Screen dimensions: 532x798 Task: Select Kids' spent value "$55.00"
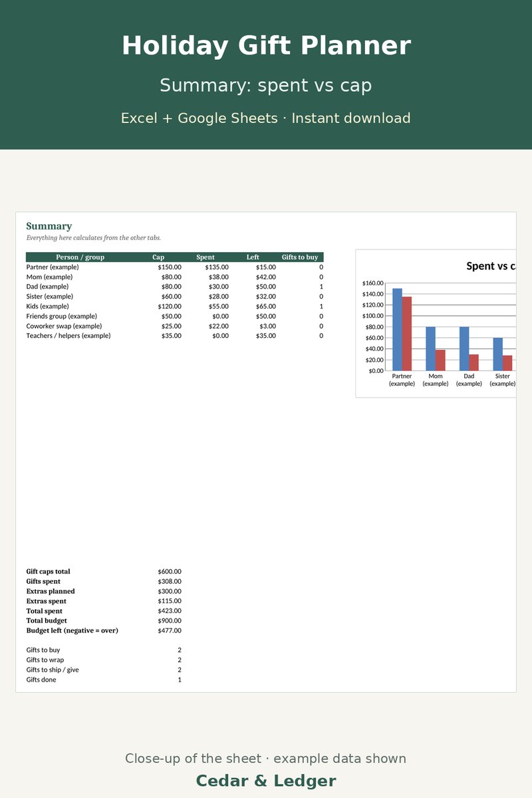point(218,306)
